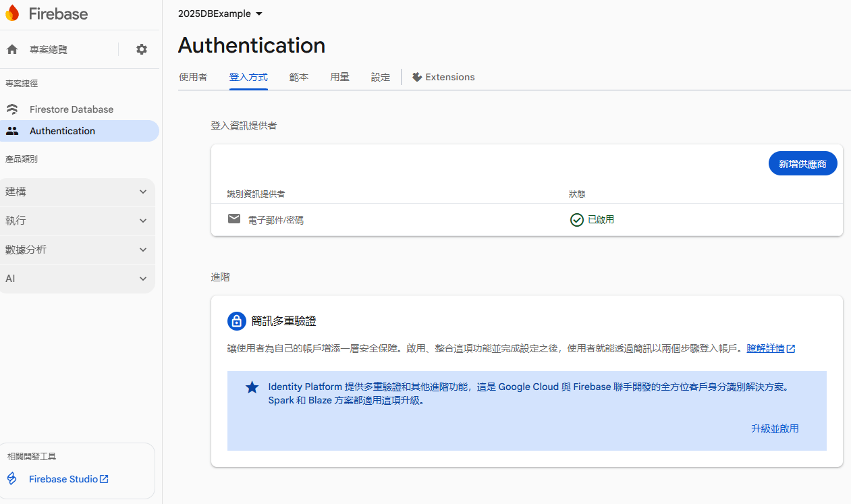This screenshot has height=504, width=851.
Task: Click the 產品類別 sidebar label
Action: 22,159
